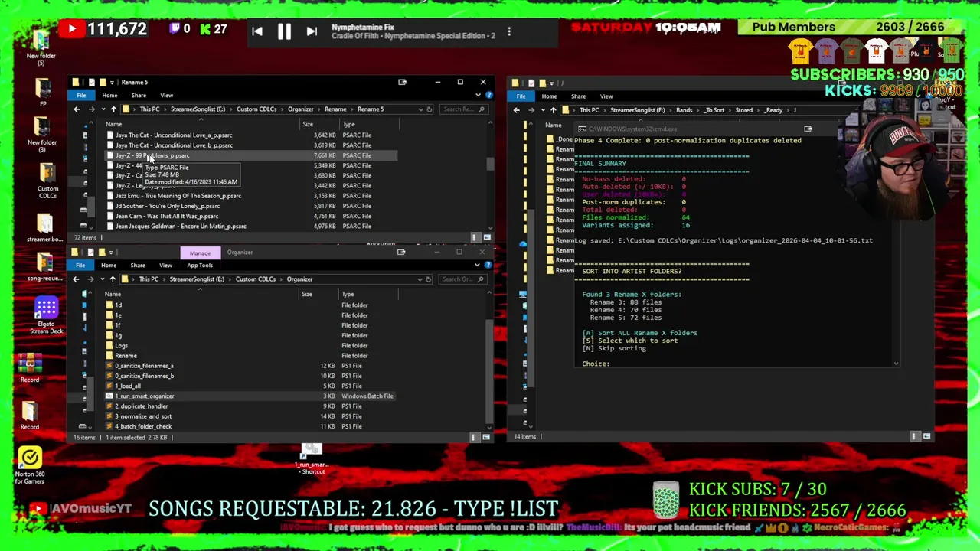This screenshot has height=551, width=980.
Task: Open Home tab in Rename 5 window
Action: (109, 96)
